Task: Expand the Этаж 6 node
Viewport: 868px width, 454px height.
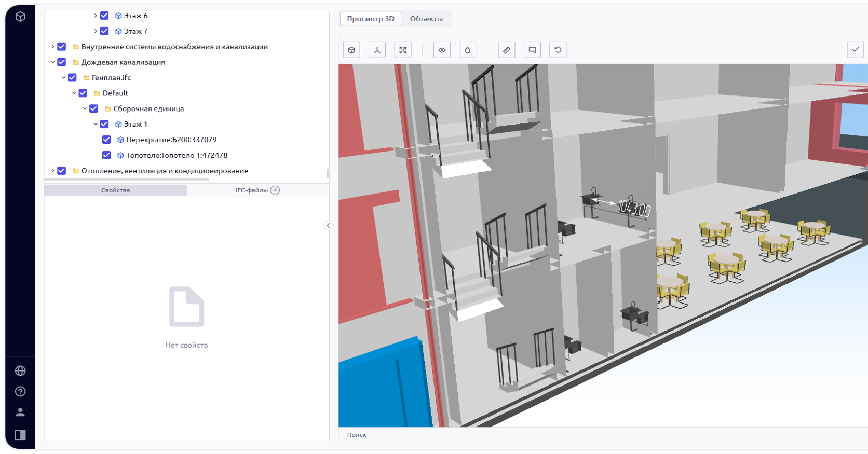Action: coord(96,16)
